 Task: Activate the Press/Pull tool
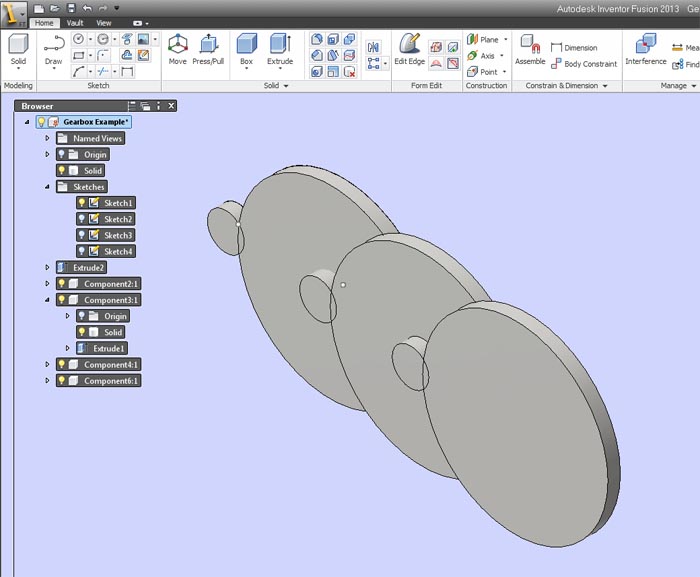pos(208,50)
